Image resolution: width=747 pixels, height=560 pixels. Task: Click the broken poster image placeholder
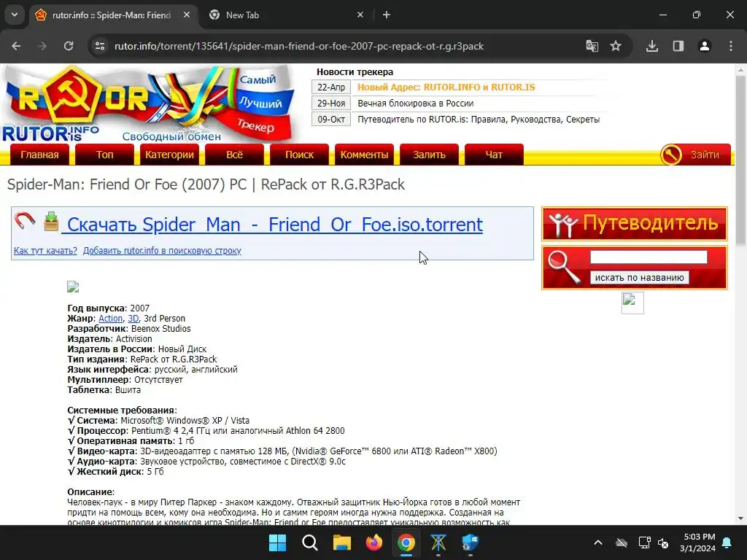coord(73,287)
